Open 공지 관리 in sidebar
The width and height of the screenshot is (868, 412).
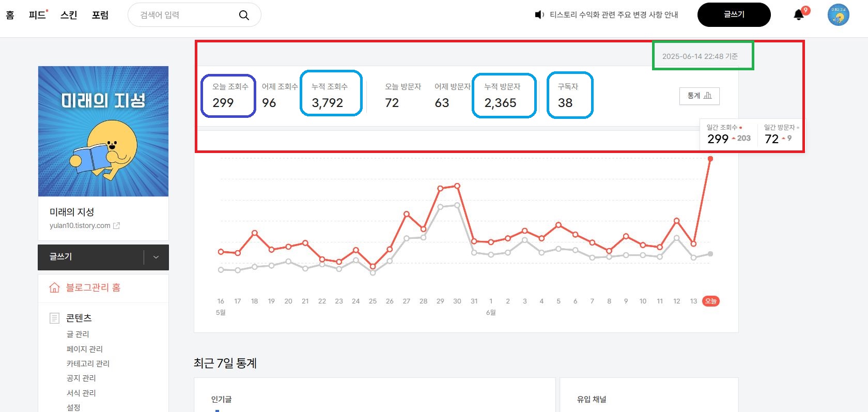[82, 378]
